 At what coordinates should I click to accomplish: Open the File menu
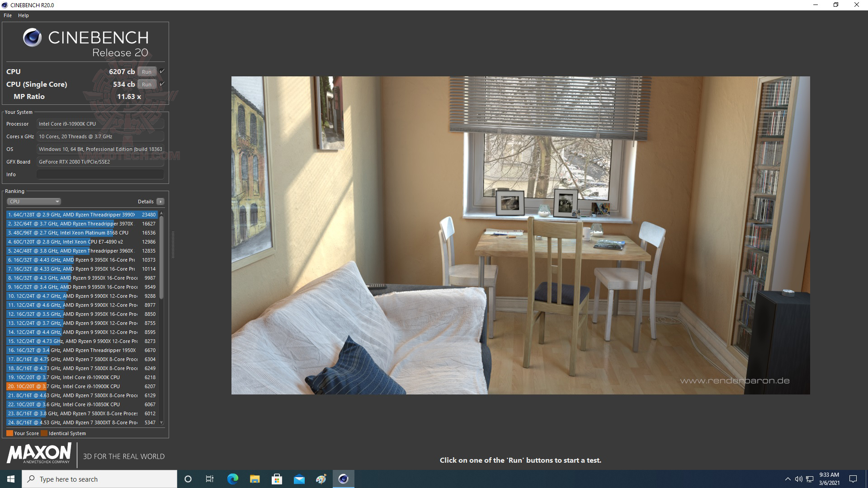pos(8,15)
